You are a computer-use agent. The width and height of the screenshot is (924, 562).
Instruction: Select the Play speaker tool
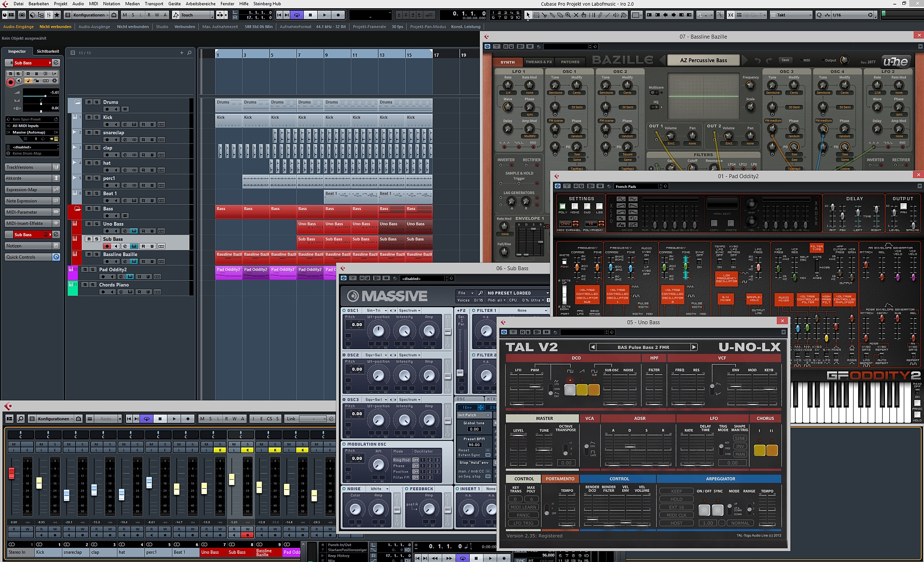tap(616, 15)
